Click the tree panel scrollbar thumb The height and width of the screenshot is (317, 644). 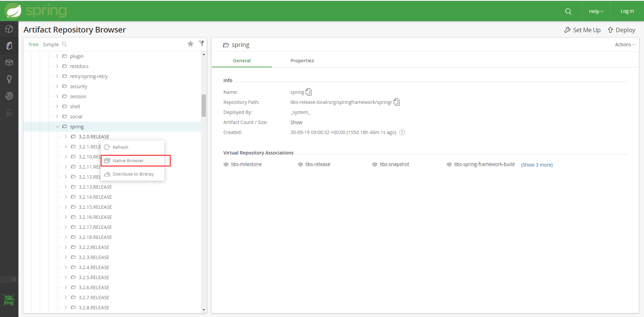coord(204,106)
